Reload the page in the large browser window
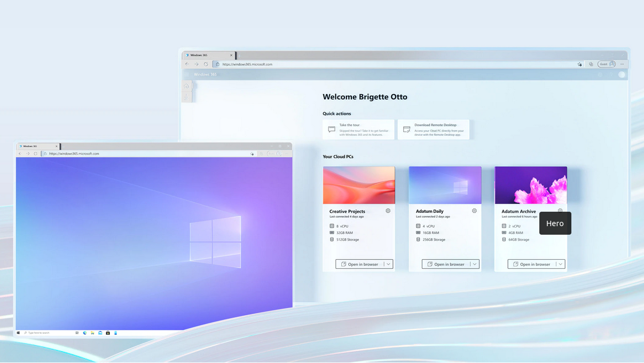This screenshot has height=363, width=644. pyautogui.click(x=206, y=64)
